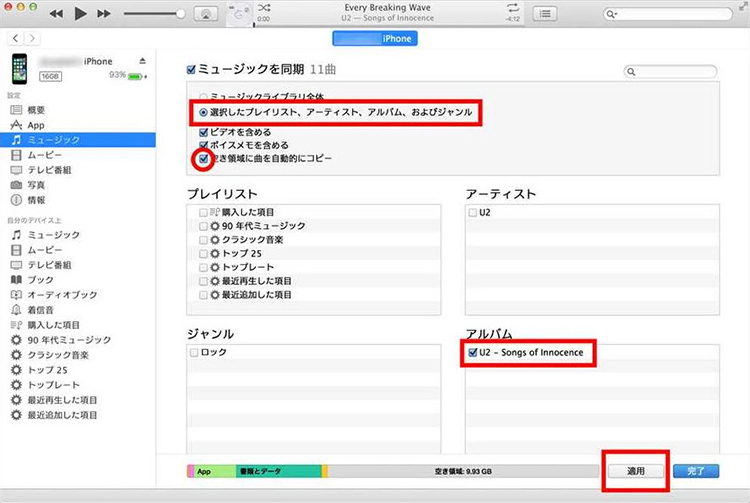
Task: Open the AirPlay output icon
Action: (206, 14)
